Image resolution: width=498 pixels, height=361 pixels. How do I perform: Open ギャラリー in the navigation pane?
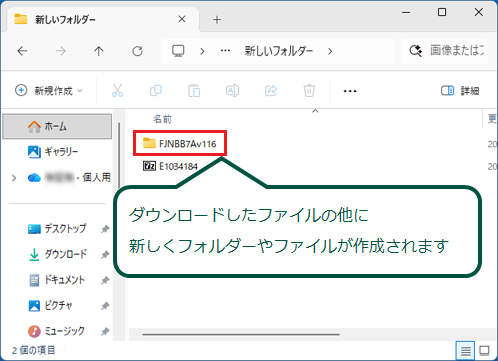pos(53,152)
